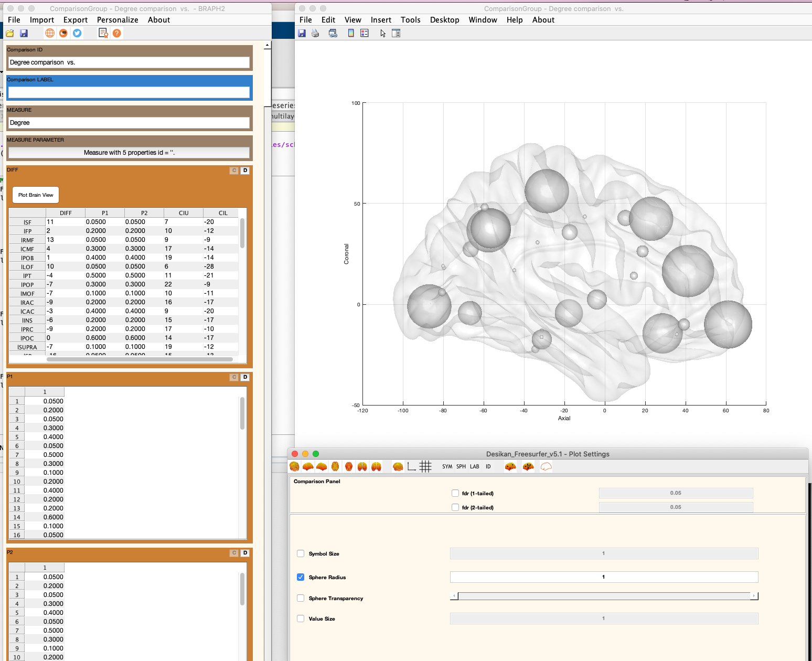Check the Sphere Transparency checkbox
The image size is (812, 661).
pos(301,598)
